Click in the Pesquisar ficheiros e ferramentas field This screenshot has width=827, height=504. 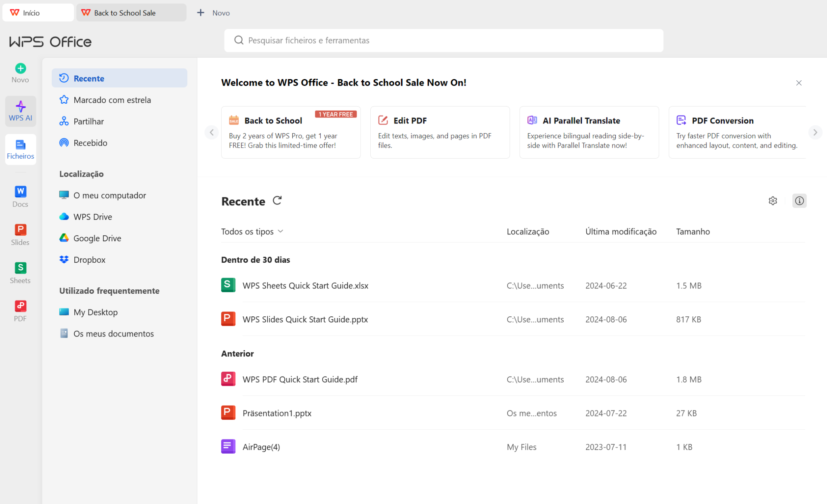(x=443, y=40)
